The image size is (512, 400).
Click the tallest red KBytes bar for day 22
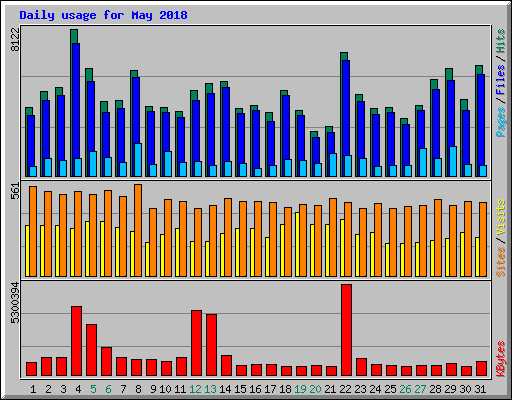346,330
